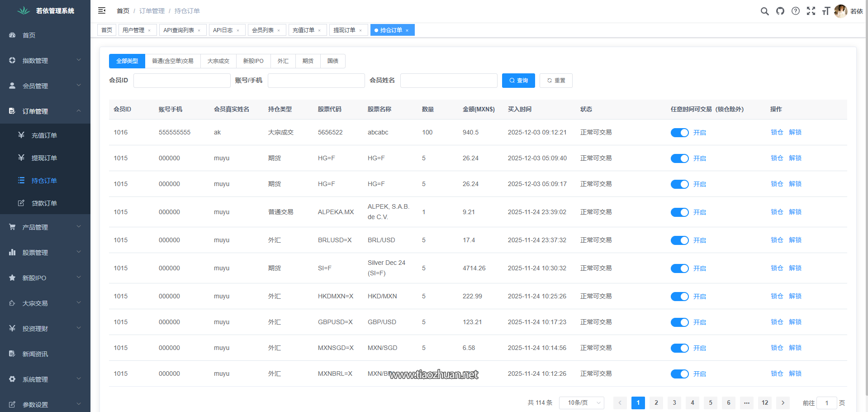The width and height of the screenshot is (868, 412).
Task: Click the blue 查询 search button
Action: coord(518,81)
